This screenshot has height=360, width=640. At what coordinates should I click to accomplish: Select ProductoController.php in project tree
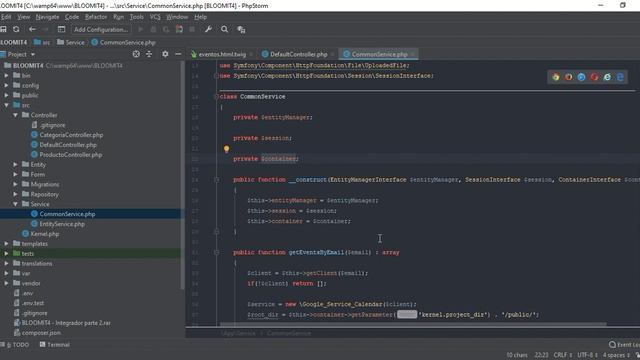70,155
